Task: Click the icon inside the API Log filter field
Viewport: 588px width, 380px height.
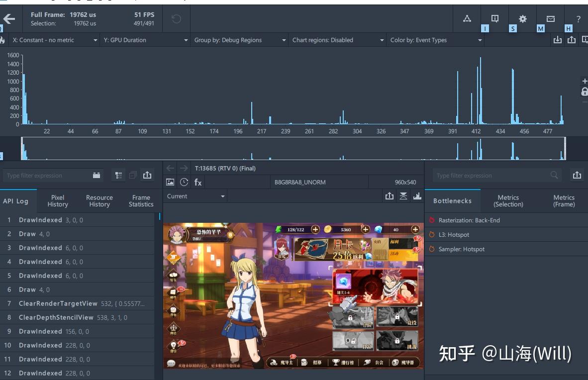Action: (97, 175)
